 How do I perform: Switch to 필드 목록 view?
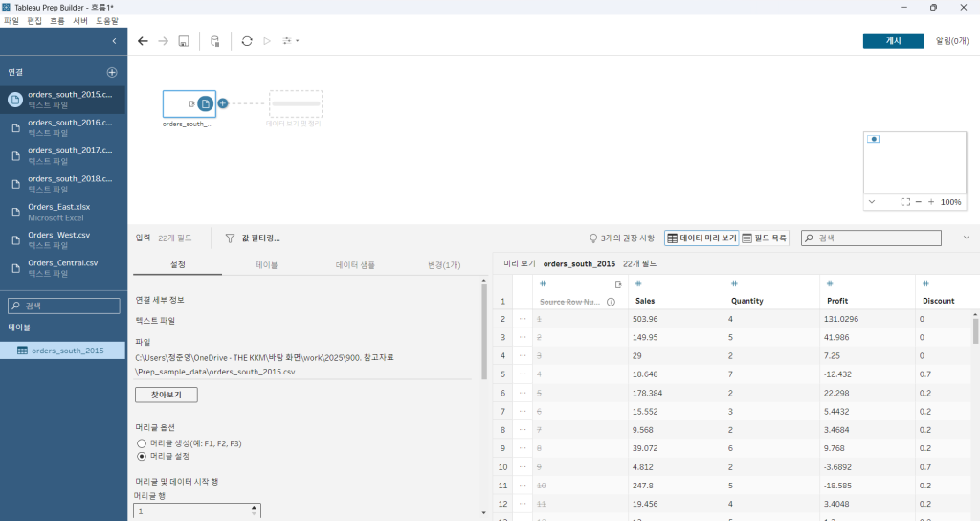coord(765,238)
